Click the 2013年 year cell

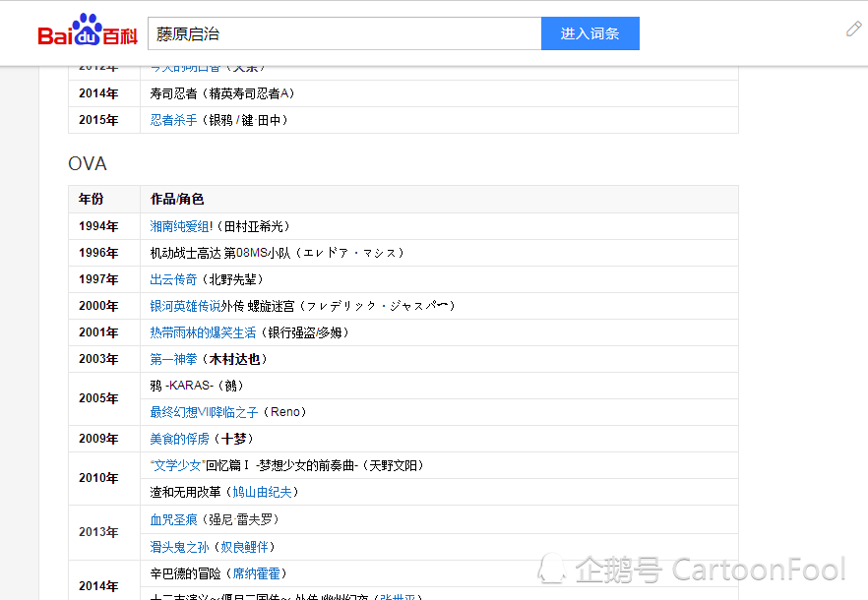click(104, 533)
